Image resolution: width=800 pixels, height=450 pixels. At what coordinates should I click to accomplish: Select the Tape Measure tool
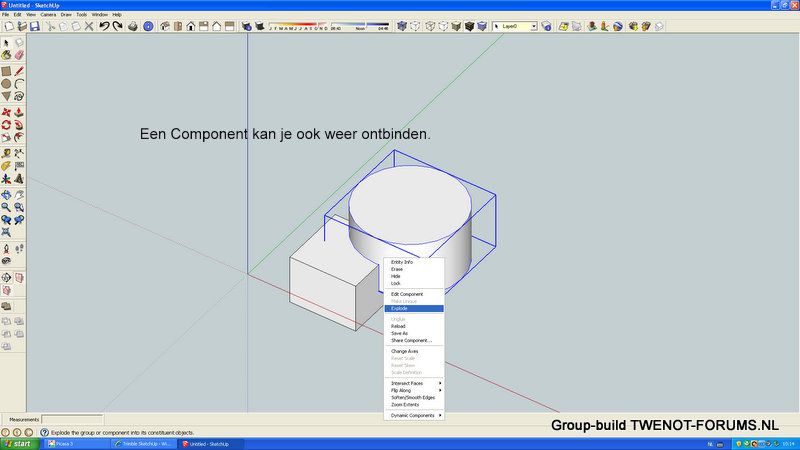6,153
